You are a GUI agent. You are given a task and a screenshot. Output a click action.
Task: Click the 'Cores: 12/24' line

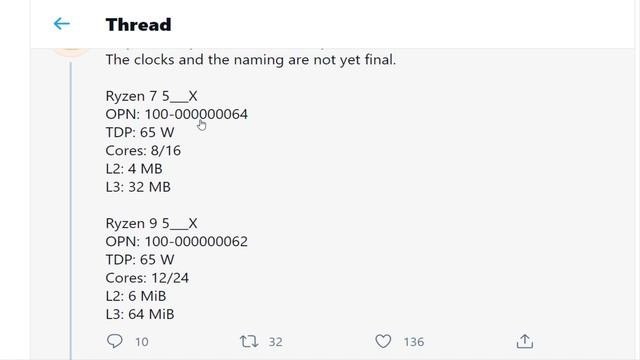pos(147,278)
